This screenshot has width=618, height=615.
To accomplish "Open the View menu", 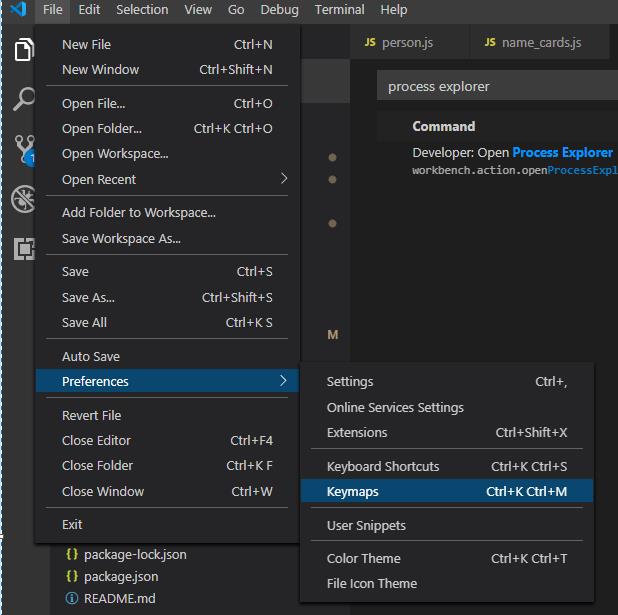I will click(x=198, y=9).
